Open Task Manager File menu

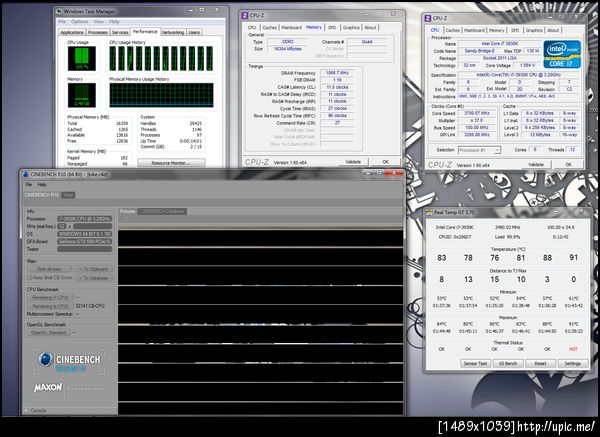pos(62,22)
